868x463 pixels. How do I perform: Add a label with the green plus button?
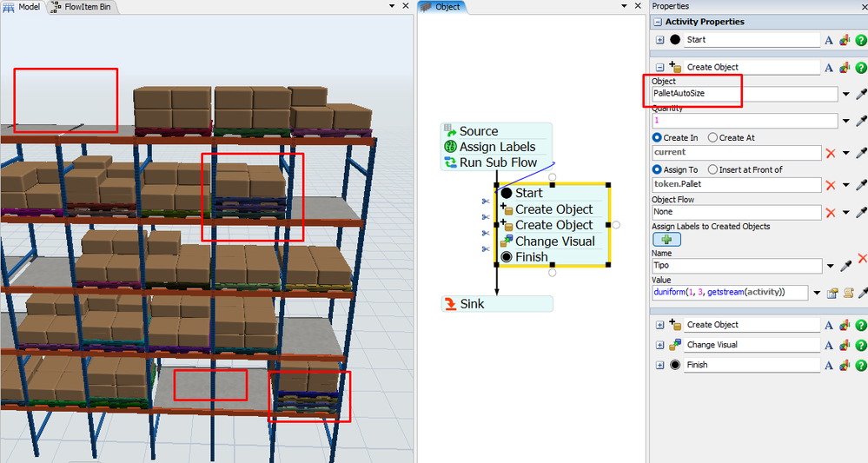(666, 240)
